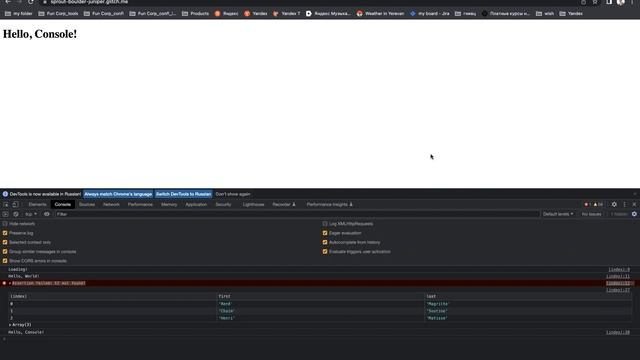Click the 'last' table column header
The height and width of the screenshot is (360, 640).
coord(528,296)
